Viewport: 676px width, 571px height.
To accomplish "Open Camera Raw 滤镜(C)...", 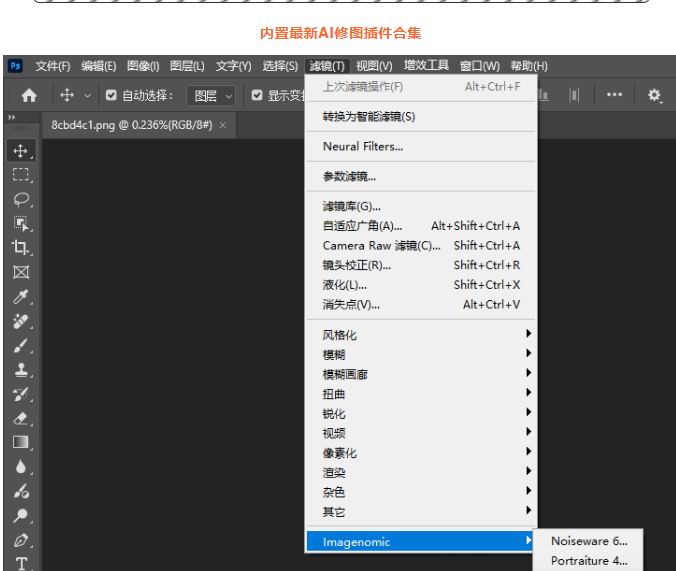I will coord(421,245).
